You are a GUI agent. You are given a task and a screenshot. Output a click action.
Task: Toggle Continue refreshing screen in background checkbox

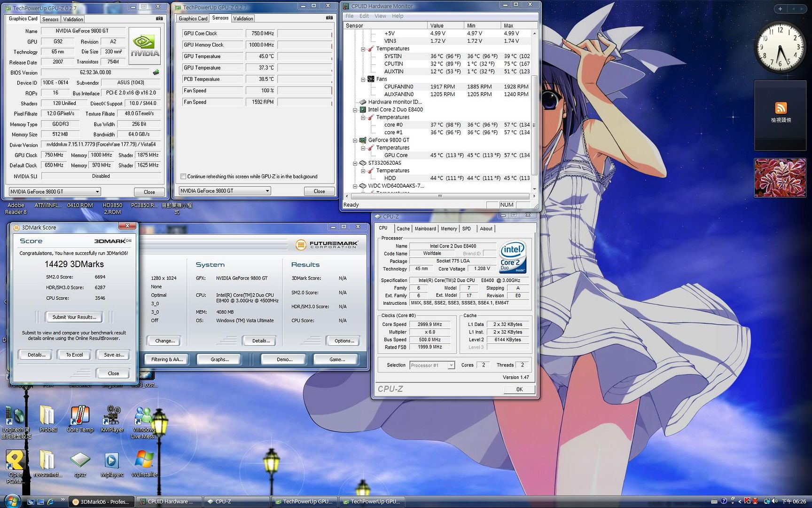[x=183, y=176]
